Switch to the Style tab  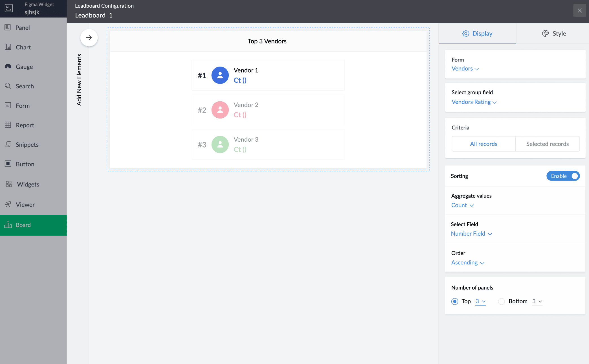(x=554, y=33)
